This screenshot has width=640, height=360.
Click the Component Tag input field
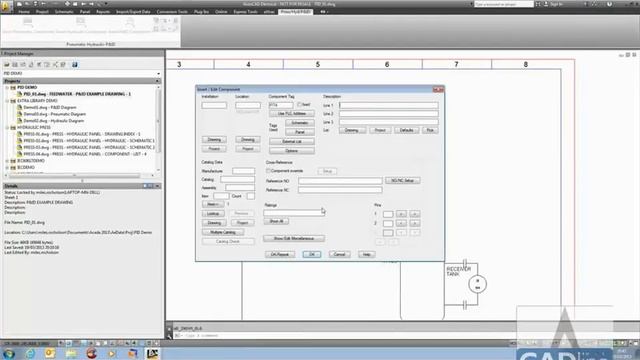280,105
